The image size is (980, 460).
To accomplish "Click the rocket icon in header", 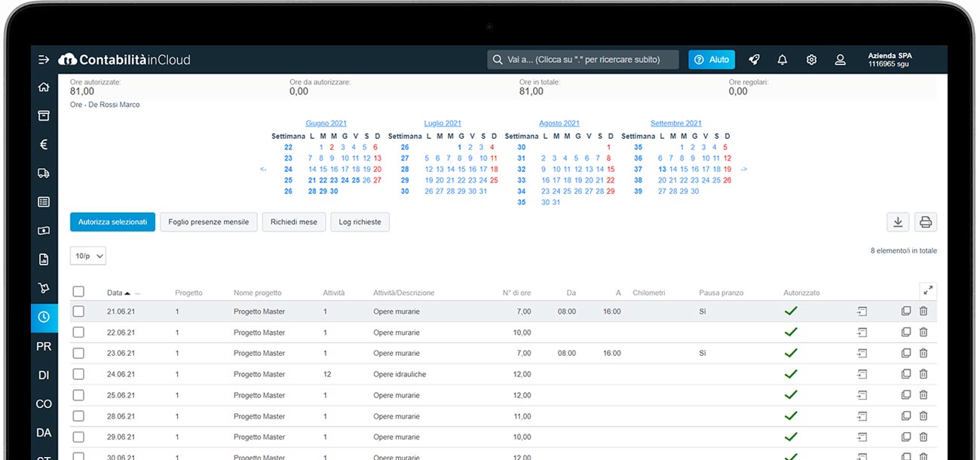I will 753,60.
